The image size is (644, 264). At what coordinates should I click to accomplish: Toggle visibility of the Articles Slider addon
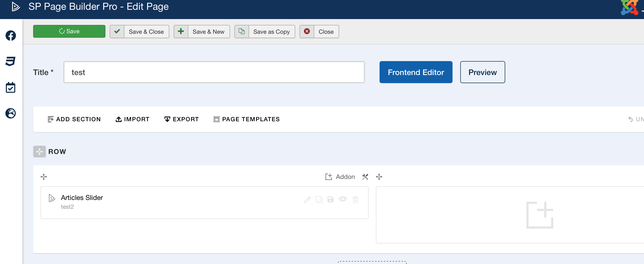coord(342,199)
